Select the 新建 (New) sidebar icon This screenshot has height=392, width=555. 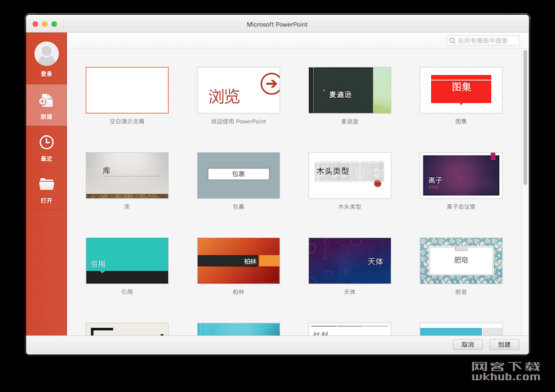point(47,101)
